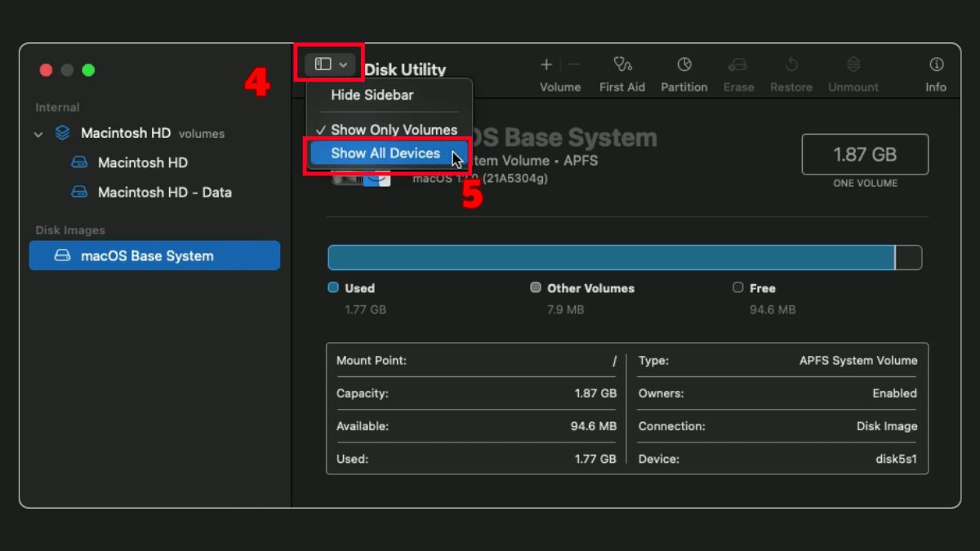Click the Disk Utility window title

[x=405, y=70]
